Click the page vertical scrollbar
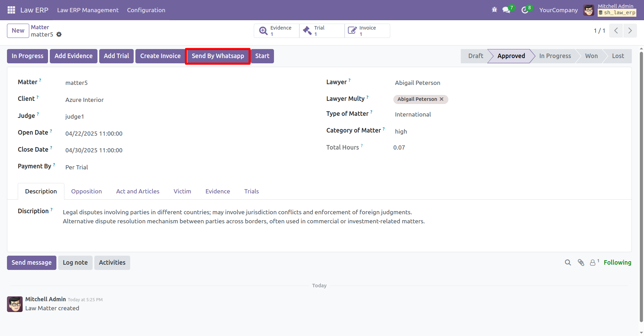 coord(642,188)
